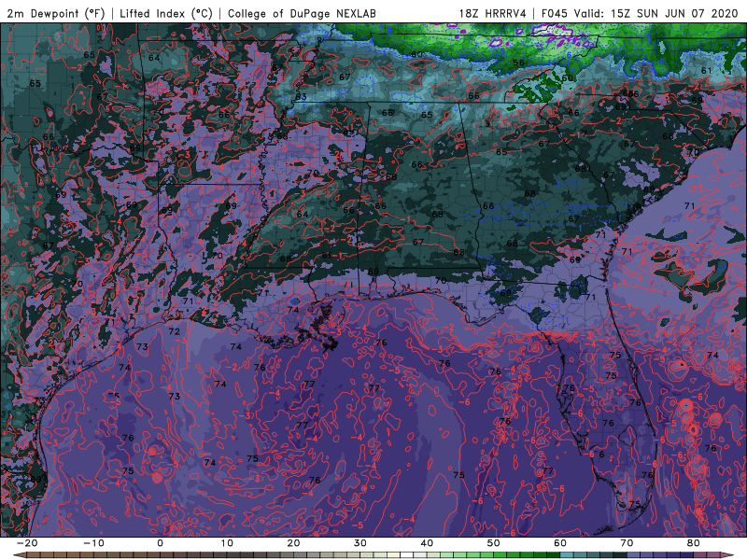Click the left arrow end of the colorbar

pyautogui.click(x=18, y=555)
